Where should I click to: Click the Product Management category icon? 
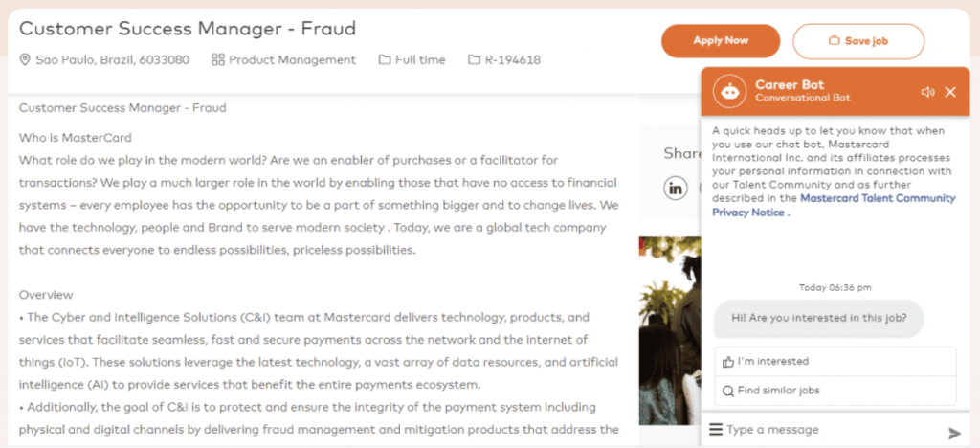click(x=218, y=60)
